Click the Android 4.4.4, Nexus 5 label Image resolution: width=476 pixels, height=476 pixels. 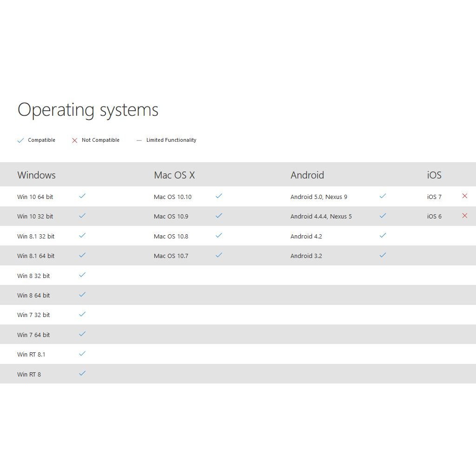321,216
